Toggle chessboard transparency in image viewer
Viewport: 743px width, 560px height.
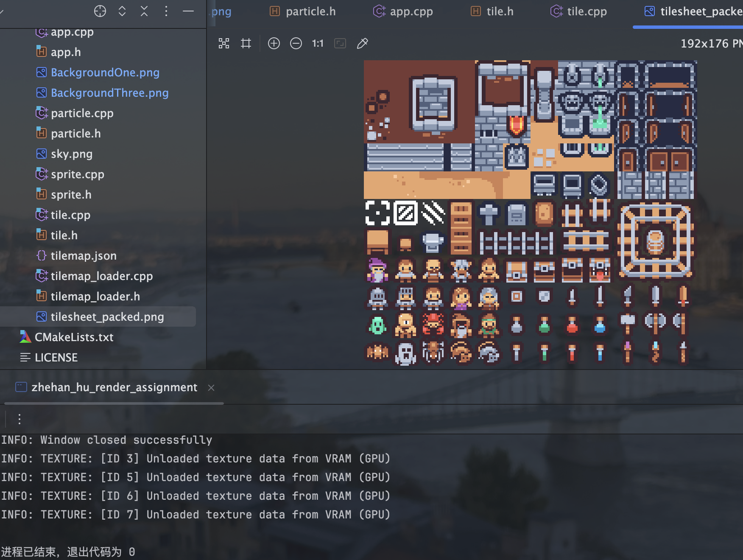(x=224, y=43)
